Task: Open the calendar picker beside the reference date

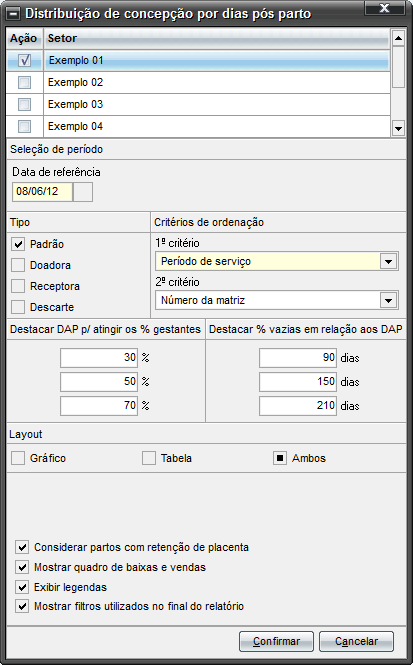Action: (83, 192)
